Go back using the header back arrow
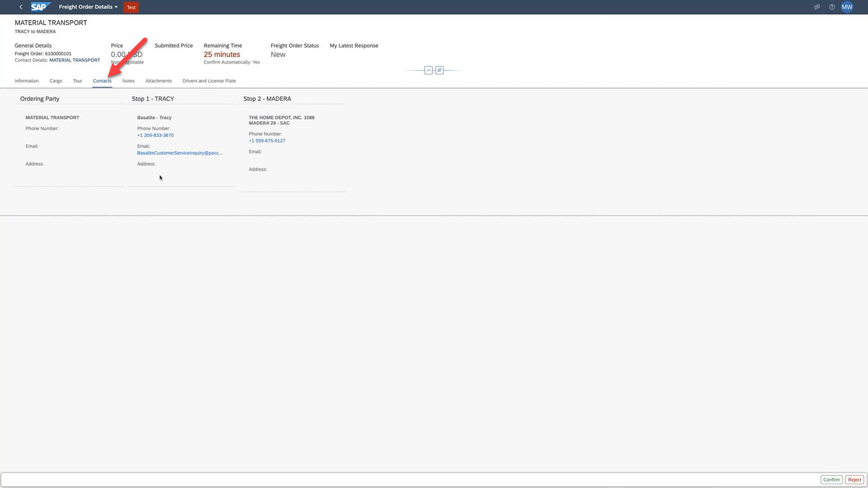 coord(21,7)
